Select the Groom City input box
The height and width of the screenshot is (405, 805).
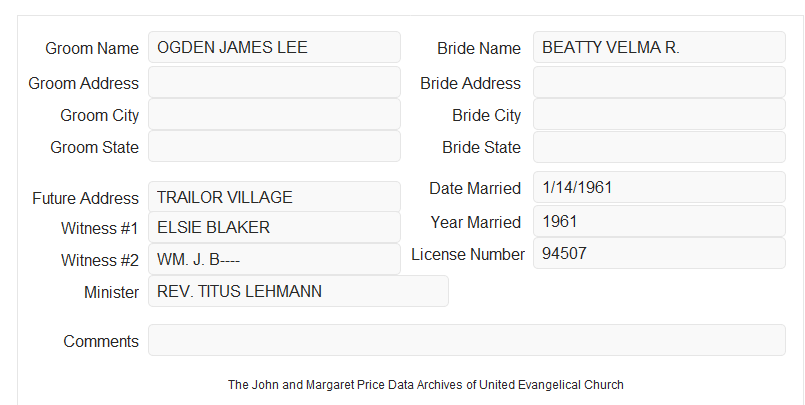(x=274, y=114)
